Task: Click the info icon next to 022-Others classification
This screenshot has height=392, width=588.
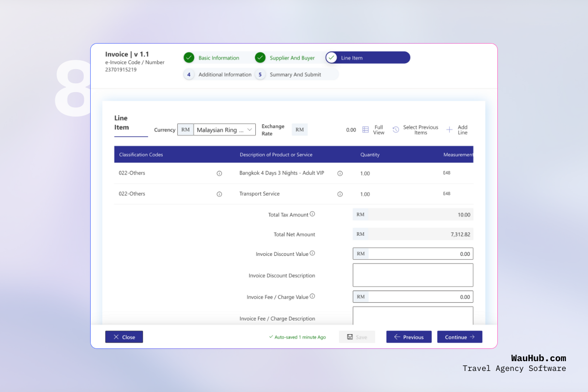Action: click(219, 173)
